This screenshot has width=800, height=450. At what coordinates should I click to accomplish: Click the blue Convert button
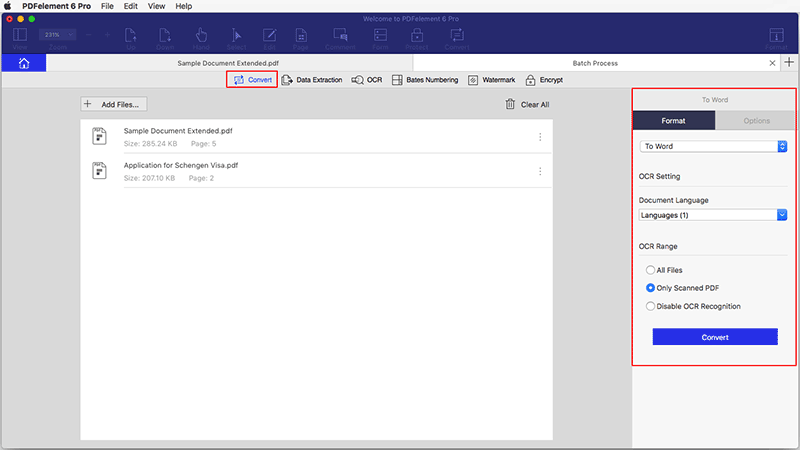pyautogui.click(x=715, y=337)
